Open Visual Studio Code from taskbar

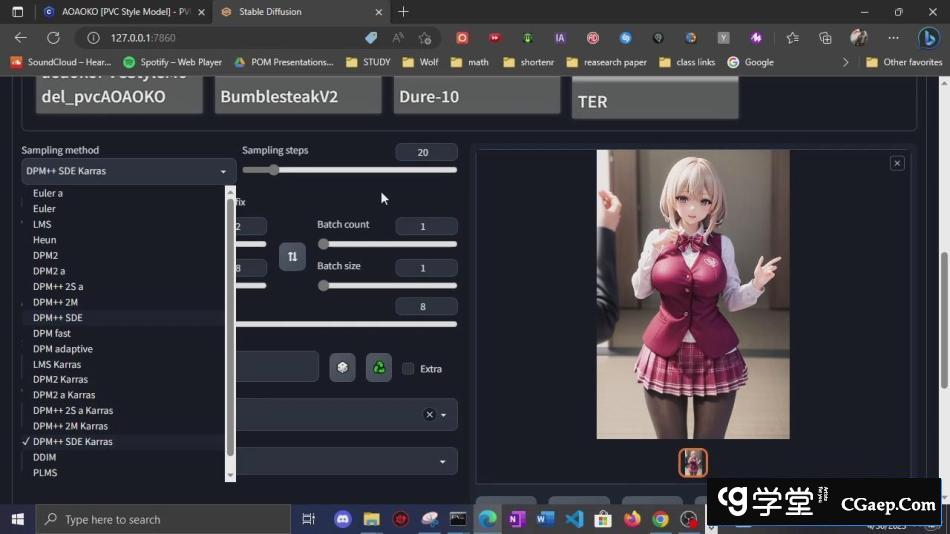574,519
